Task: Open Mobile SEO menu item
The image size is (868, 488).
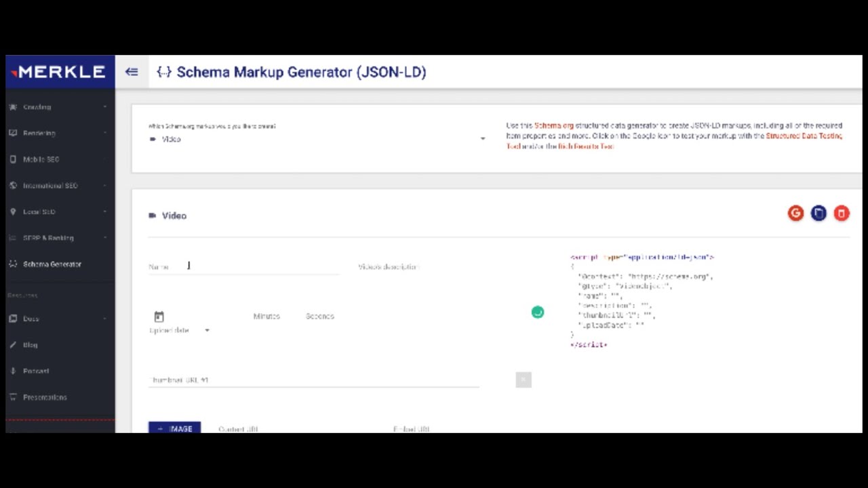Action: pyautogui.click(x=60, y=159)
